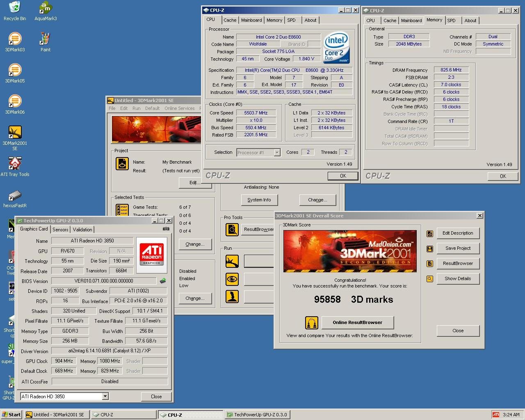
Task: Select the hexusFastR desktop icon
Action: 15,198
